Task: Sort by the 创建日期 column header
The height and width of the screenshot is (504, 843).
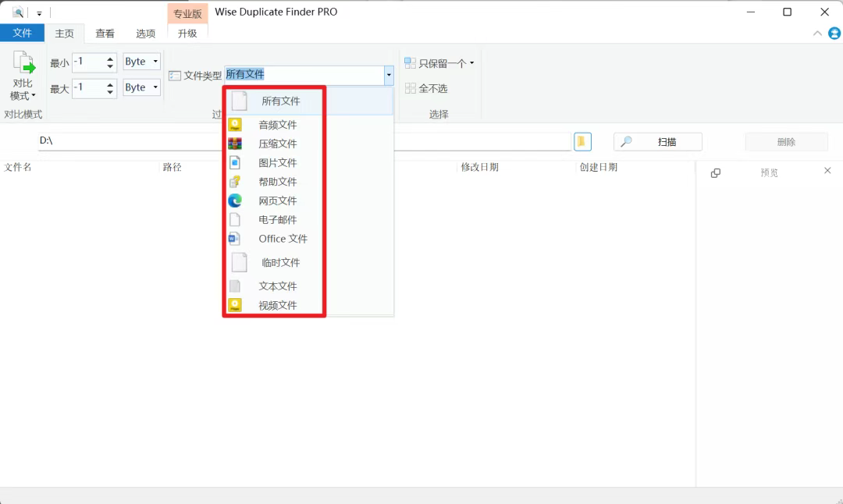Action: pyautogui.click(x=599, y=167)
